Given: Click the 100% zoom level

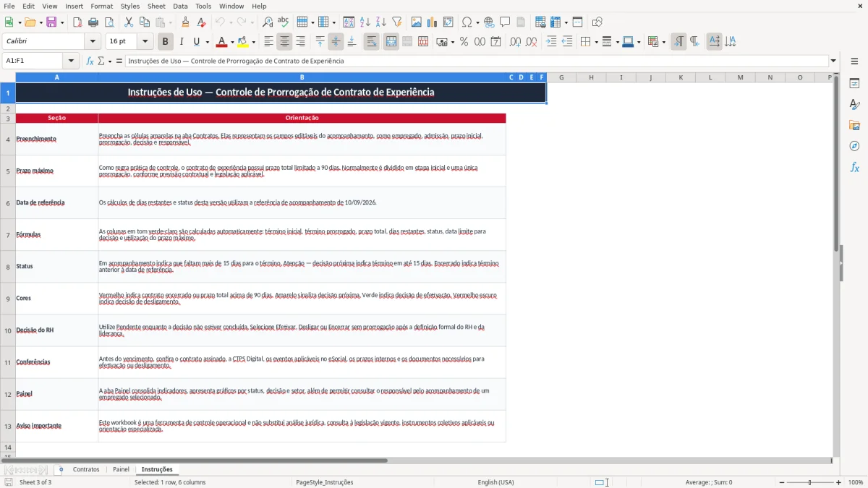Looking at the screenshot, I should (856, 482).
